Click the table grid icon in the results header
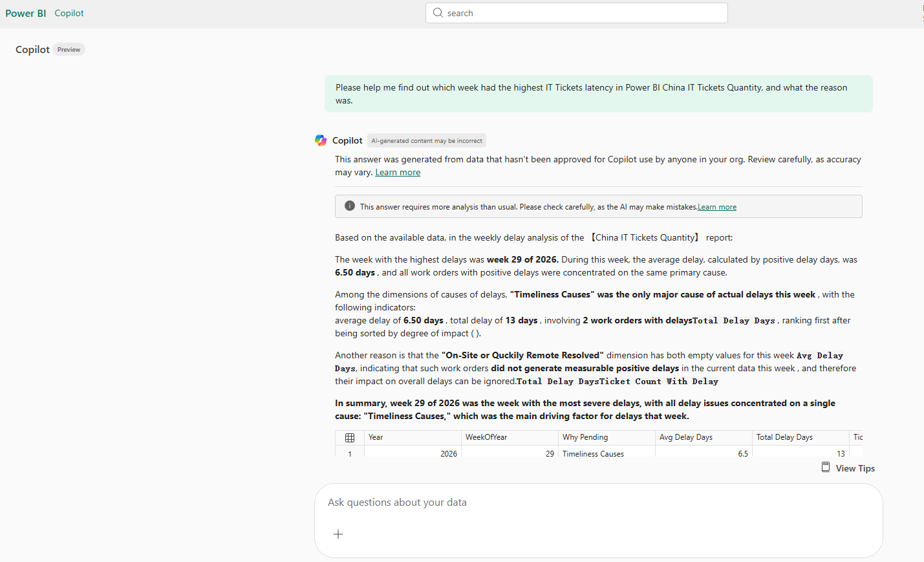924x562 pixels. pyautogui.click(x=350, y=438)
